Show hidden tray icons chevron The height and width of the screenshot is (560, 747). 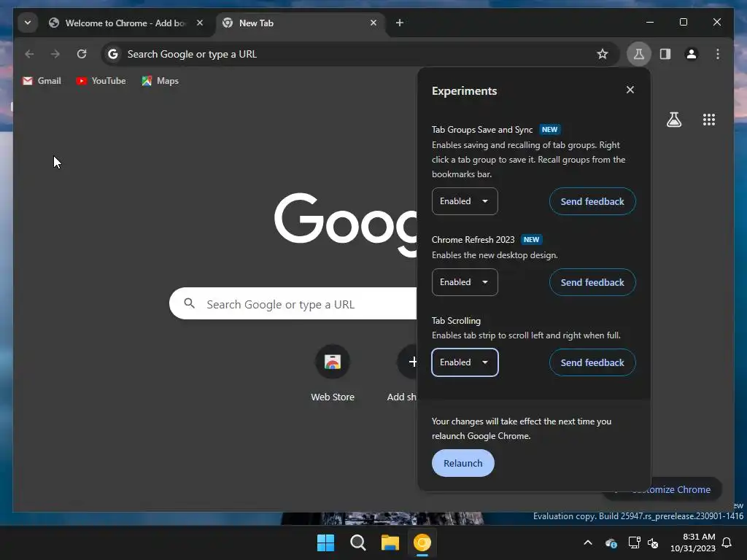[x=588, y=542]
